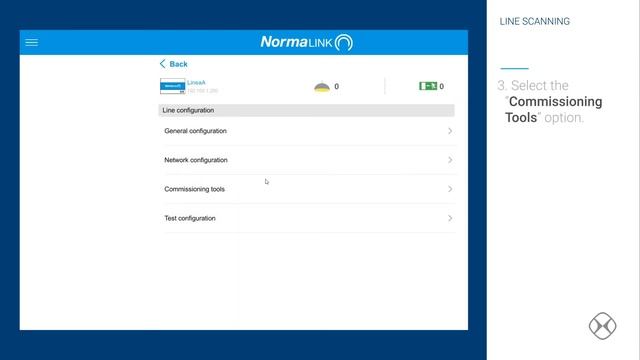Click the Line configuration section header

[x=306, y=110]
